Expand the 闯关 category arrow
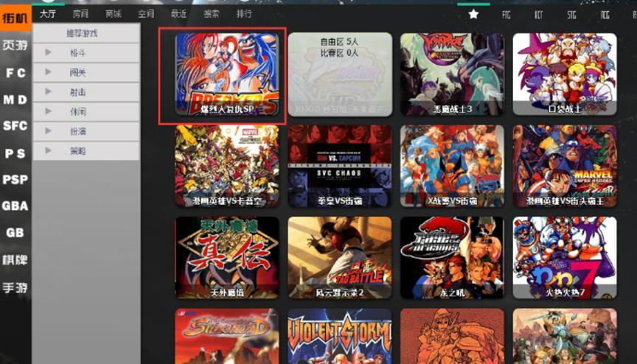This screenshot has width=637, height=364. pyautogui.click(x=48, y=71)
